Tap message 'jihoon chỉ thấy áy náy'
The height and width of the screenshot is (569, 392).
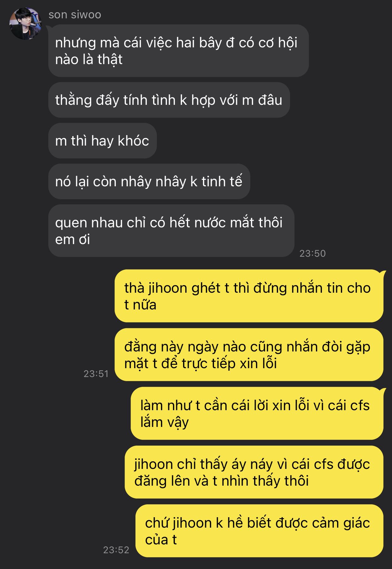254,472
